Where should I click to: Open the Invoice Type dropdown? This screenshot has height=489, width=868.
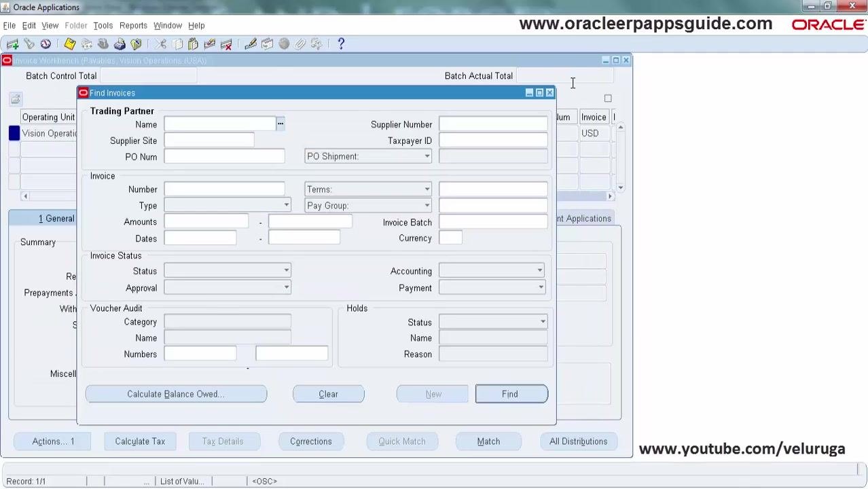[x=286, y=206]
